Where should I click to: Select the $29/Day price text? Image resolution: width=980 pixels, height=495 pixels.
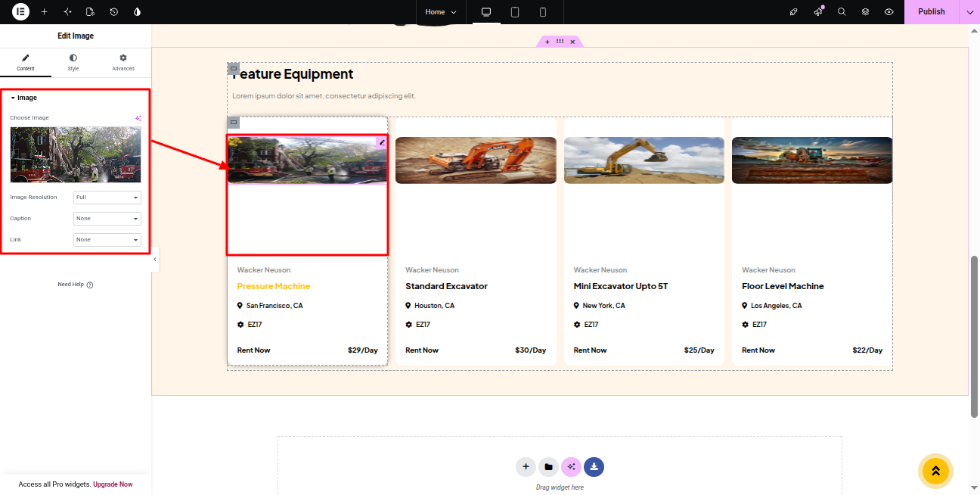363,350
